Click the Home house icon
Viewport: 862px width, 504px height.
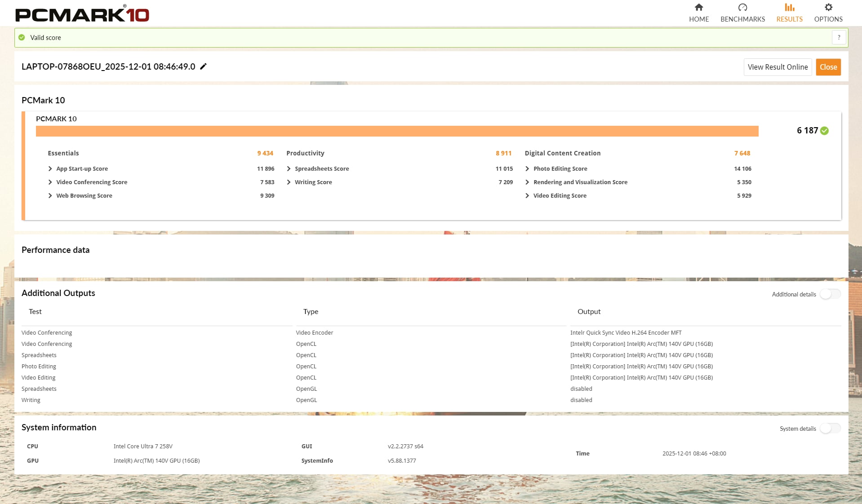[x=699, y=7]
